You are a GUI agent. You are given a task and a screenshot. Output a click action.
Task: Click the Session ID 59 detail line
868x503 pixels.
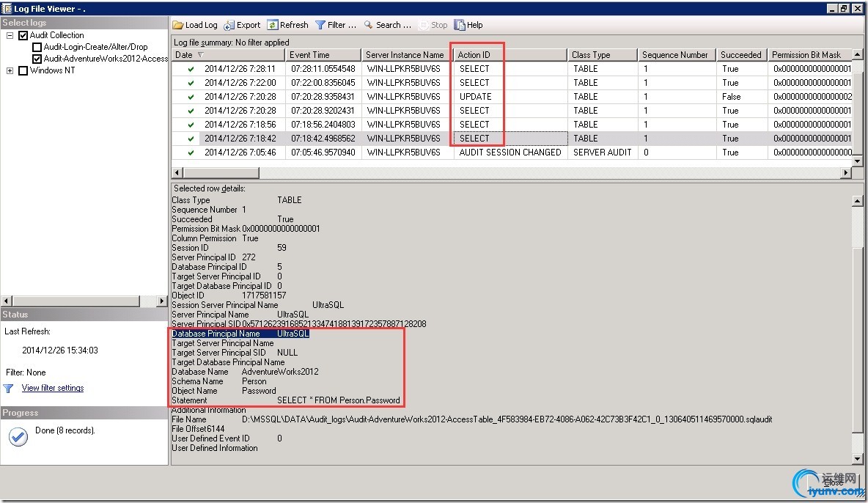point(229,248)
